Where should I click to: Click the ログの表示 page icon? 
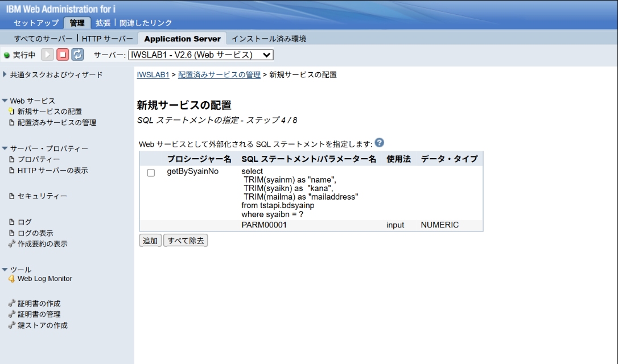[x=12, y=233]
